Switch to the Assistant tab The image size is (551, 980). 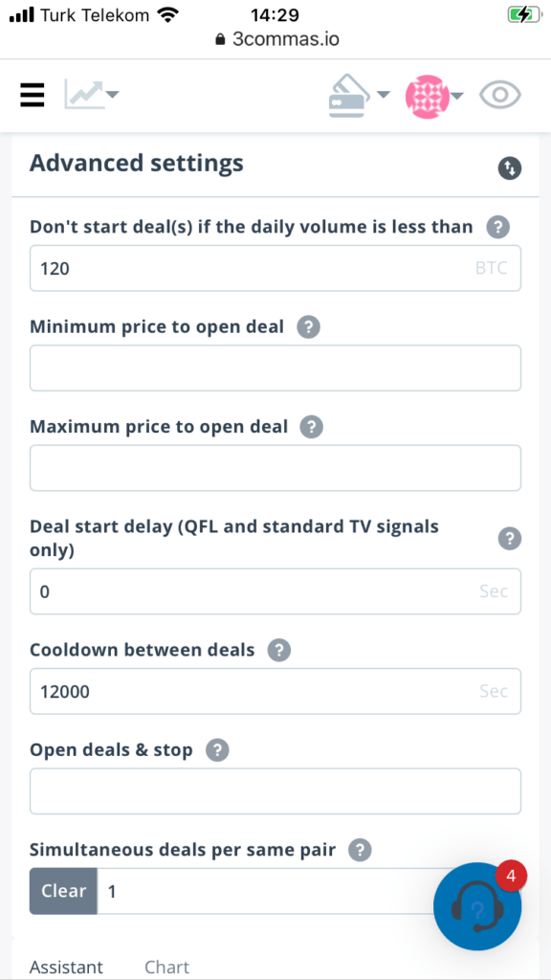pyautogui.click(x=66, y=968)
